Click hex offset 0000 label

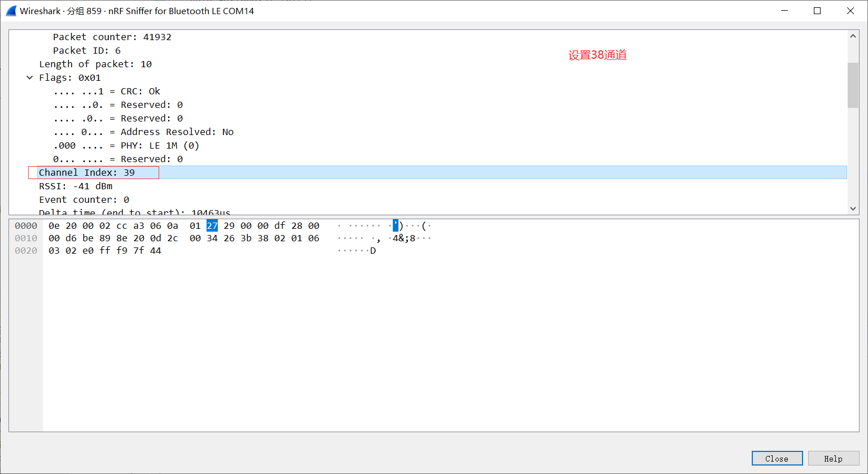(26, 225)
